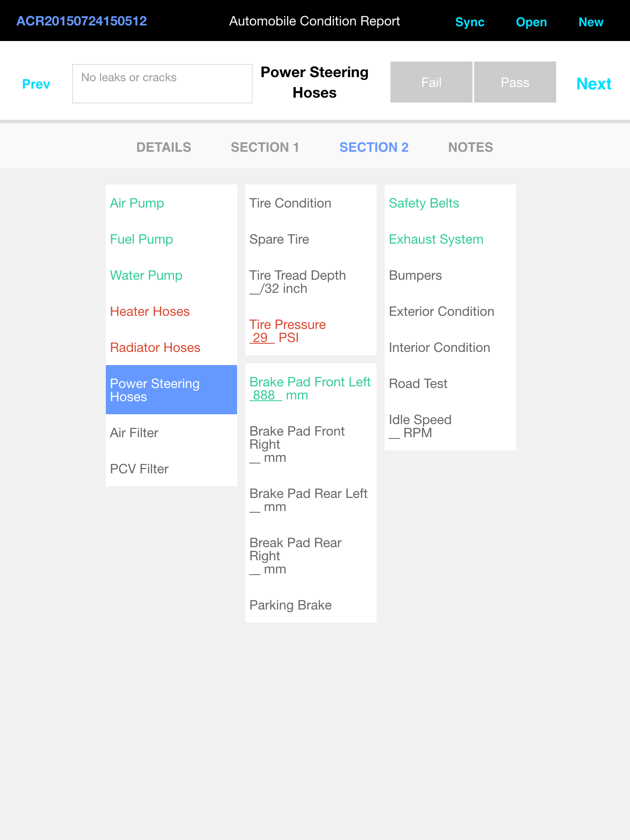
Task: Tap Sync in the top bar
Action: 470,22
